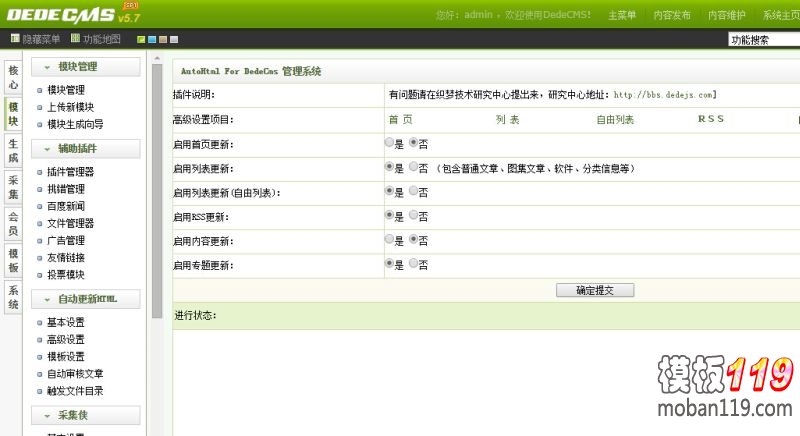
Task: Open 百度新闻 in the sidebar
Action: tap(66, 207)
